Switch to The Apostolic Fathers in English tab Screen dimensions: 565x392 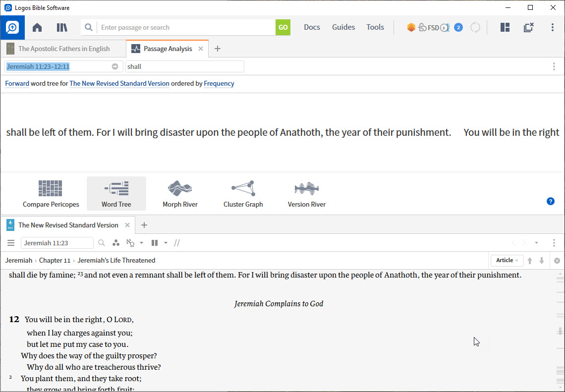63,49
